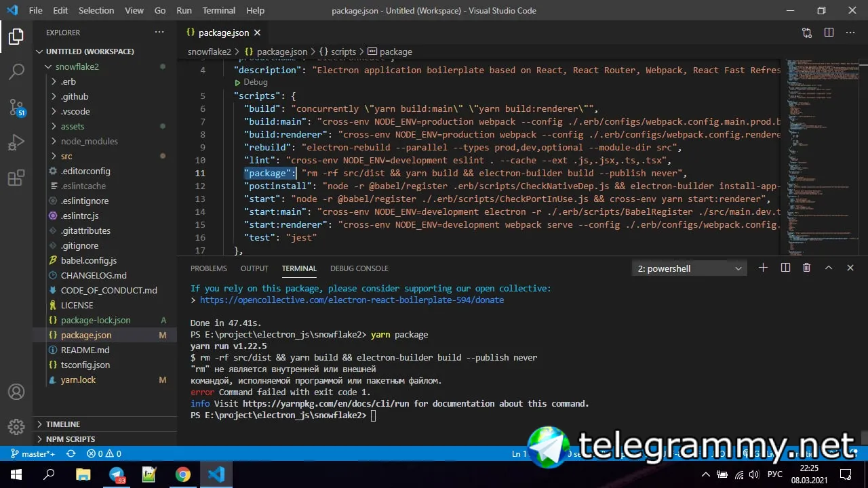Create a new terminal with plus icon
This screenshot has height=488, width=868.
[763, 268]
